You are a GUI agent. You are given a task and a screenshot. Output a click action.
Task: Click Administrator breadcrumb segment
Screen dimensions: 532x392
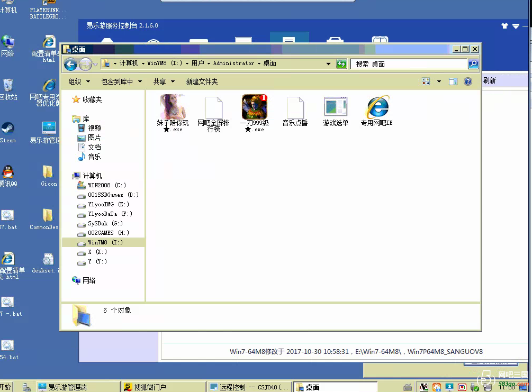pyautogui.click(x=233, y=63)
